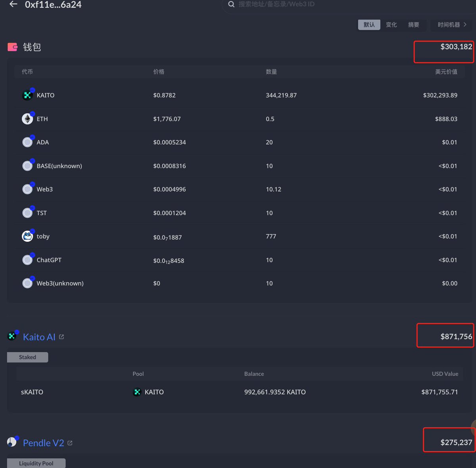476x468 pixels.
Task: Click the ADA price $0.0005234
Action: coord(169,142)
